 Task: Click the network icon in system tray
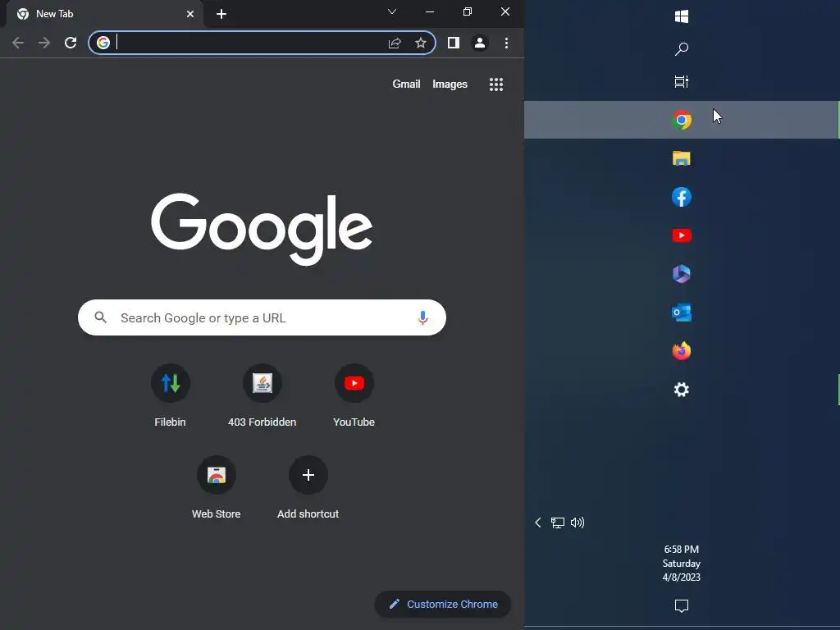(558, 523)
